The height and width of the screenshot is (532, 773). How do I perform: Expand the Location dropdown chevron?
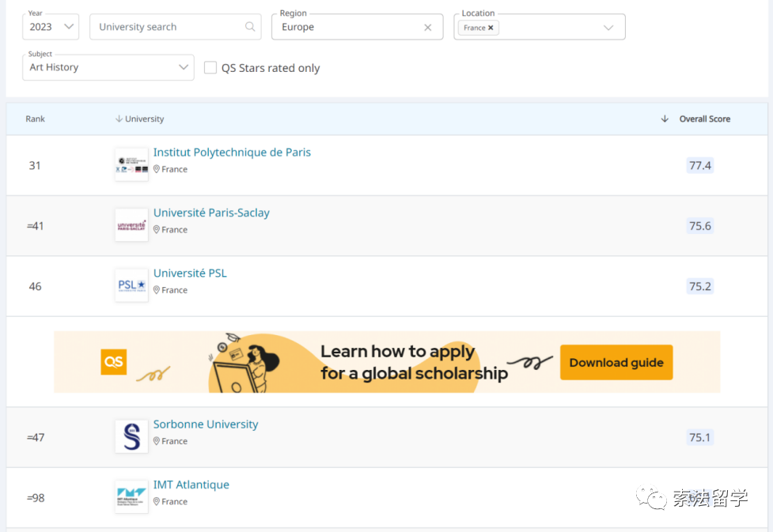point(609,28)
